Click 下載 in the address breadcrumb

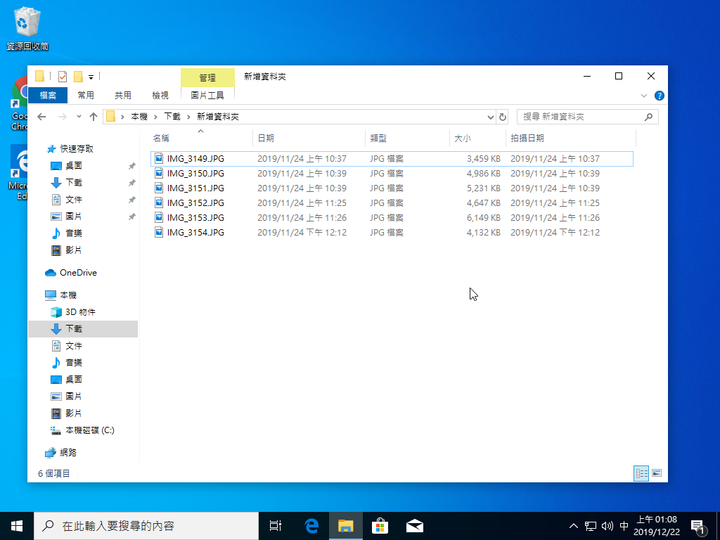pos(172,117)
